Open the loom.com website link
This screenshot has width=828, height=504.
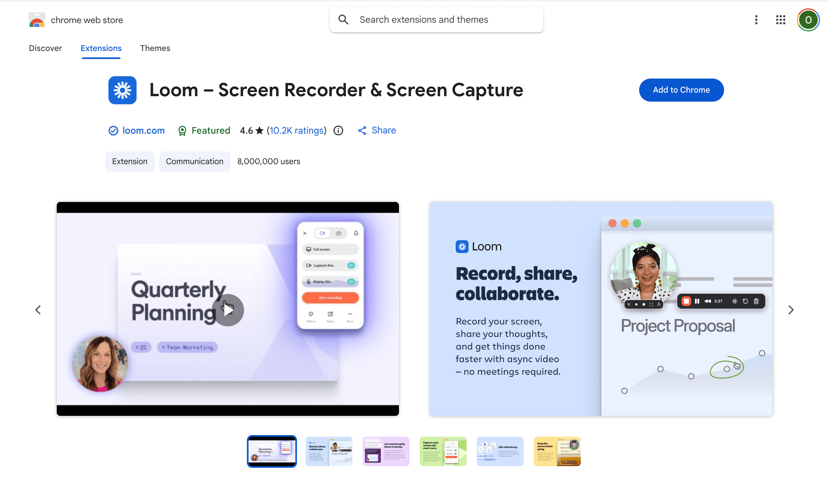click(x=143, y=130)
